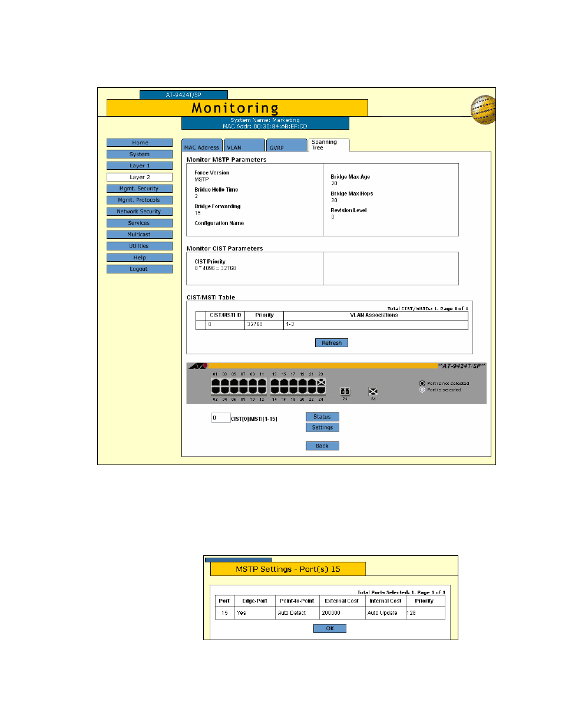Click the Priority value 128 cell

click(x=425, y=613)
